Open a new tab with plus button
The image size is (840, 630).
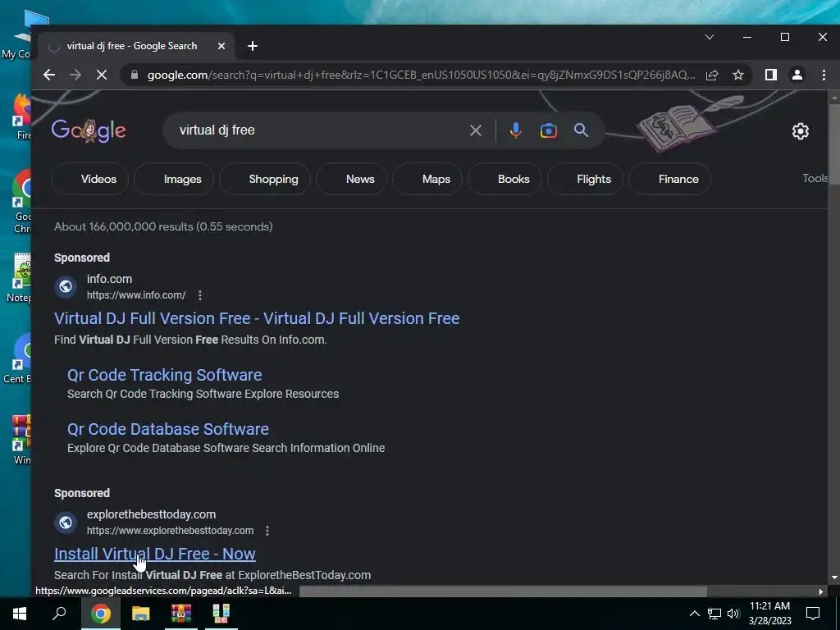[x=253, y=46]
